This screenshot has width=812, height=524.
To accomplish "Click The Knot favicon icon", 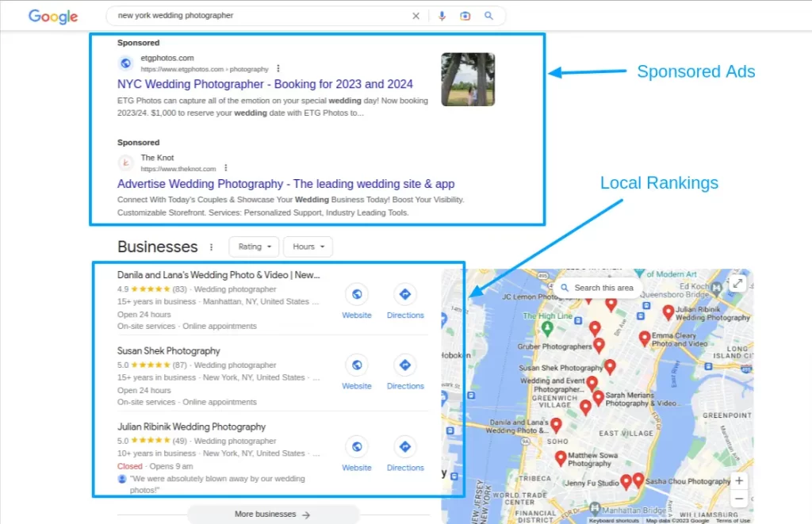I will click(x=126, y=163).
